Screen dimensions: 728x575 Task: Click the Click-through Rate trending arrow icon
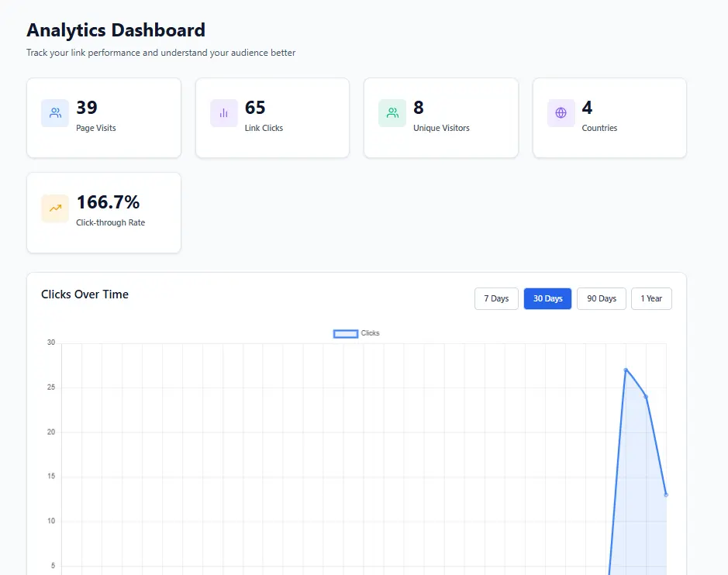(55, 208)
